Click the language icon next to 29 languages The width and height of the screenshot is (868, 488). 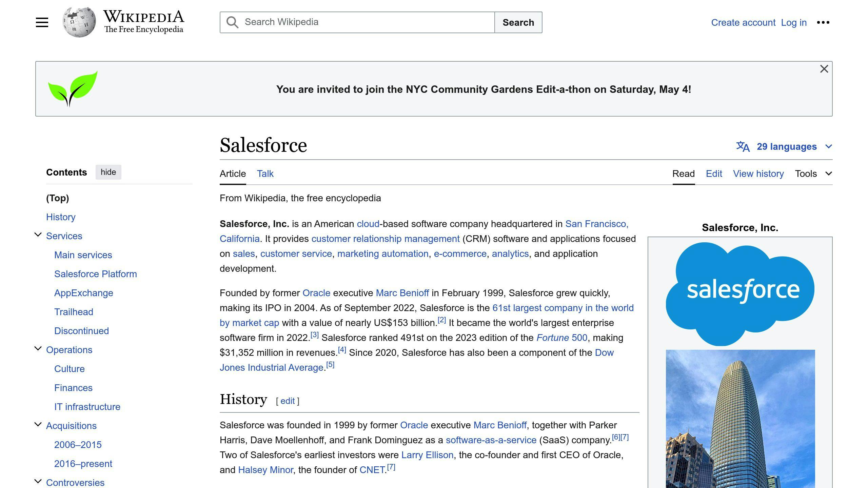click(742, 146)
